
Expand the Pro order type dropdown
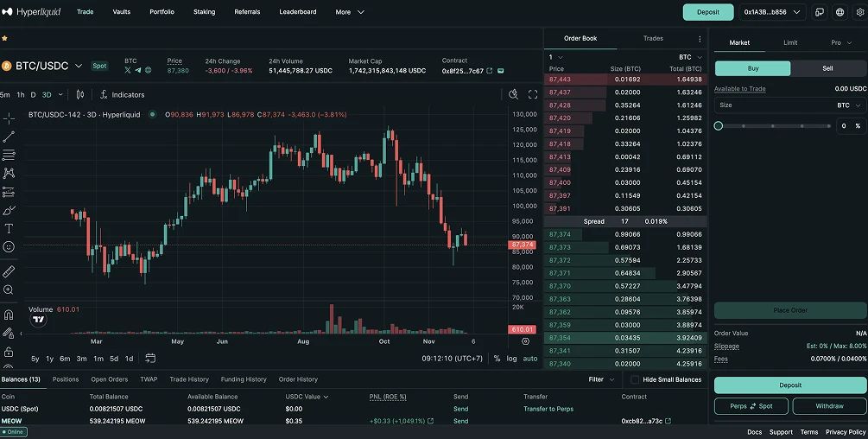[840, 42]
